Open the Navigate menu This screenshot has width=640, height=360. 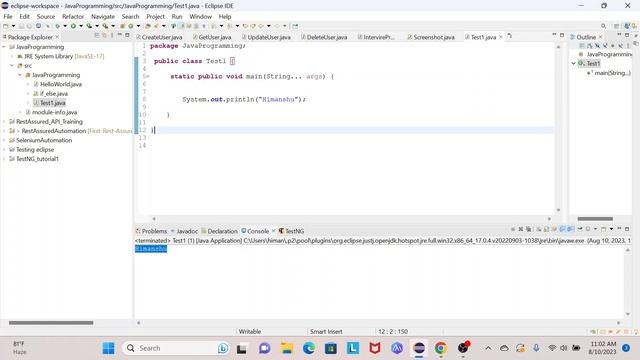[103, 16]
